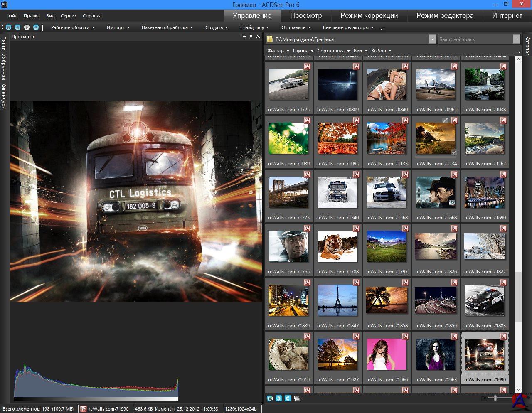Click the thumbnail size slider handle
The width and height of the screenshot is (532, 413).
pyautogui.click(x=495, y=398)
